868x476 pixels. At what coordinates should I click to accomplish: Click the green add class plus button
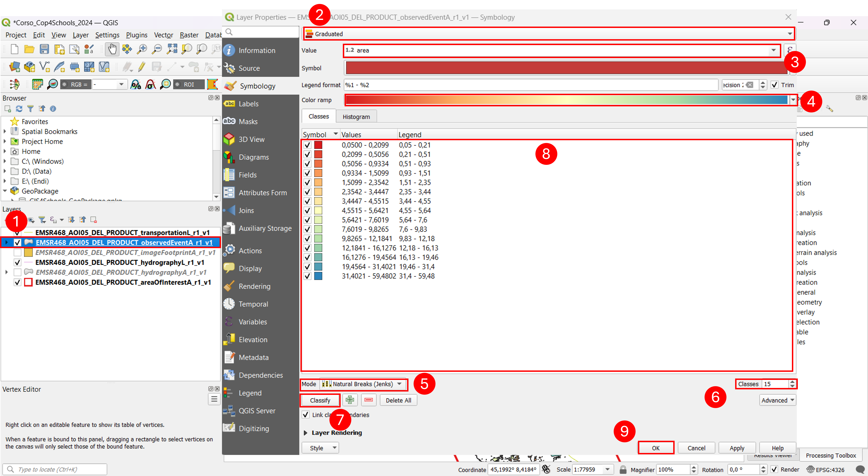[x=350, y=400]
